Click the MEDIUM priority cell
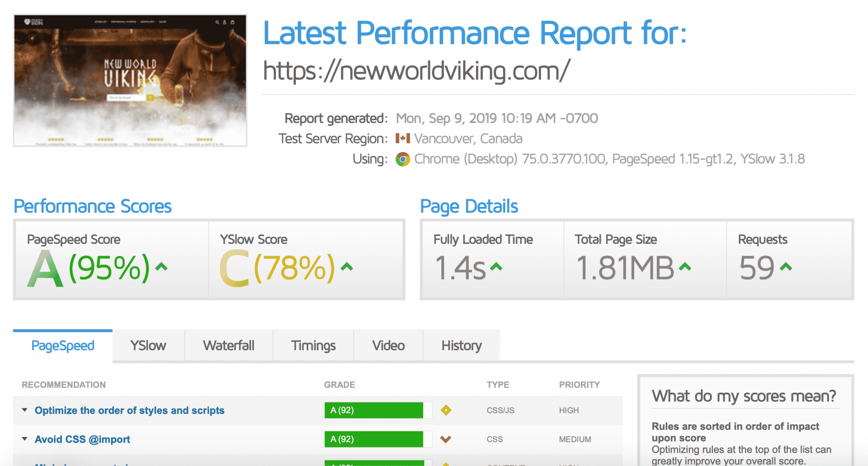Image resolution: width=868 pixels, height=466 pixels. [575, 439]
